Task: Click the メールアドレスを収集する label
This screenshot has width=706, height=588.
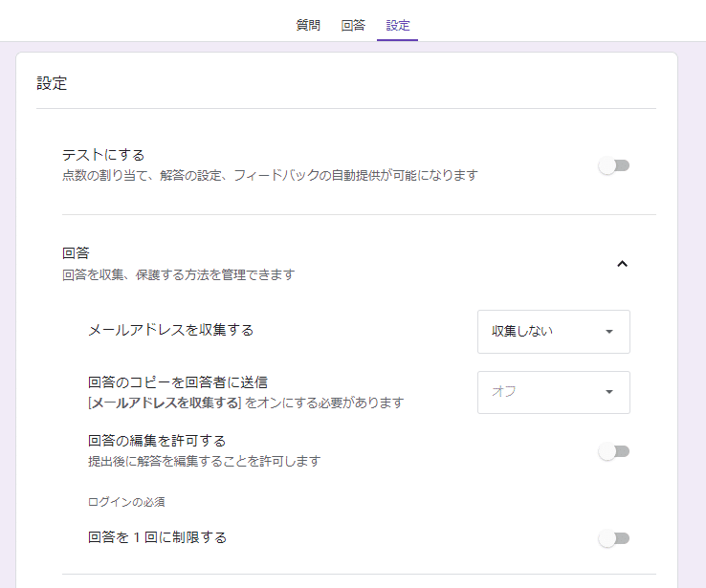Action: [170, 330]
